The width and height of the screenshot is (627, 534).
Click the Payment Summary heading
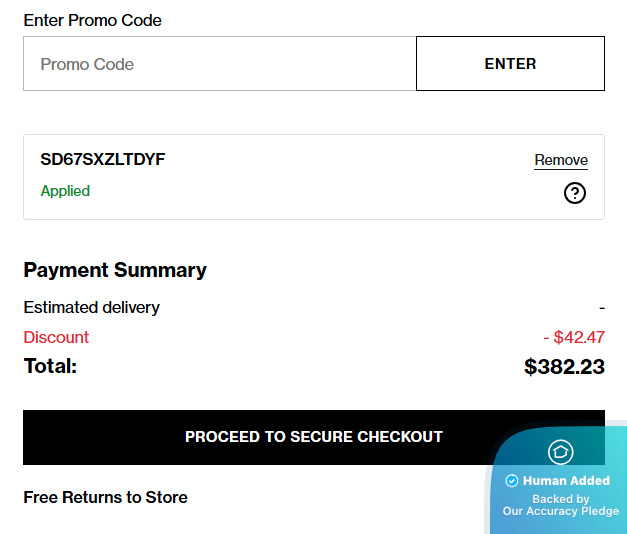click(115, 270)
